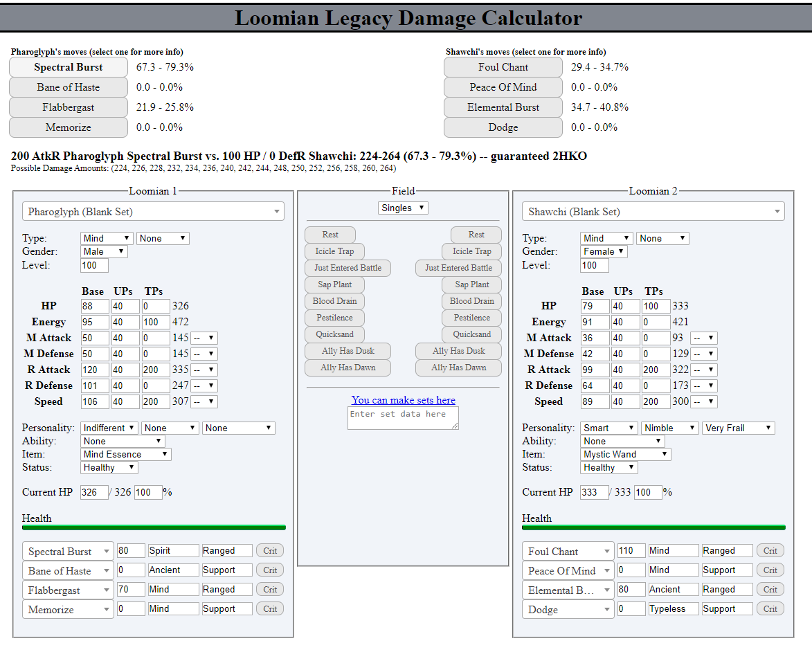
Task: Click Pharoglyph's Energy TPs field 100
Action: click(156, 322)
